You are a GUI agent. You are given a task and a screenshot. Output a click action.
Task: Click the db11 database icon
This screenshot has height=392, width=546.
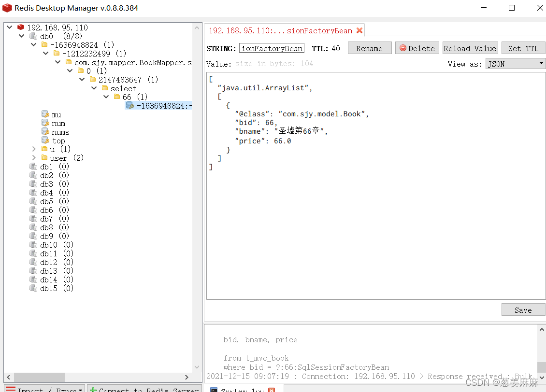tap(33, 253)
